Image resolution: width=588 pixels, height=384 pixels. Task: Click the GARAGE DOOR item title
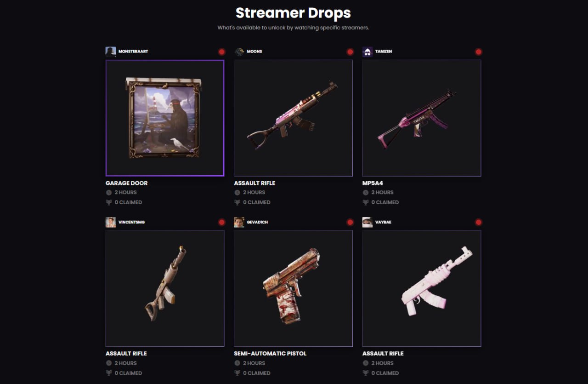(x=126, y=183)
